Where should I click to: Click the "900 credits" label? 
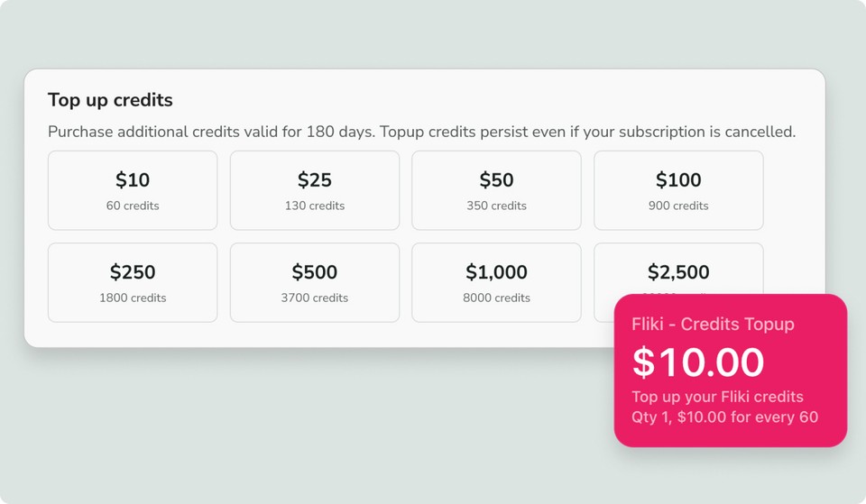click(x=678, y=206)
